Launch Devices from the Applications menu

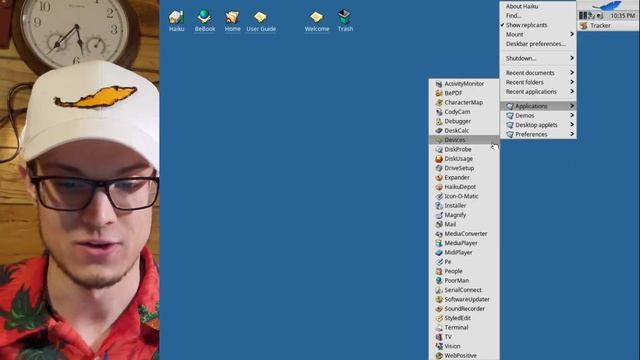pos(464,140)
